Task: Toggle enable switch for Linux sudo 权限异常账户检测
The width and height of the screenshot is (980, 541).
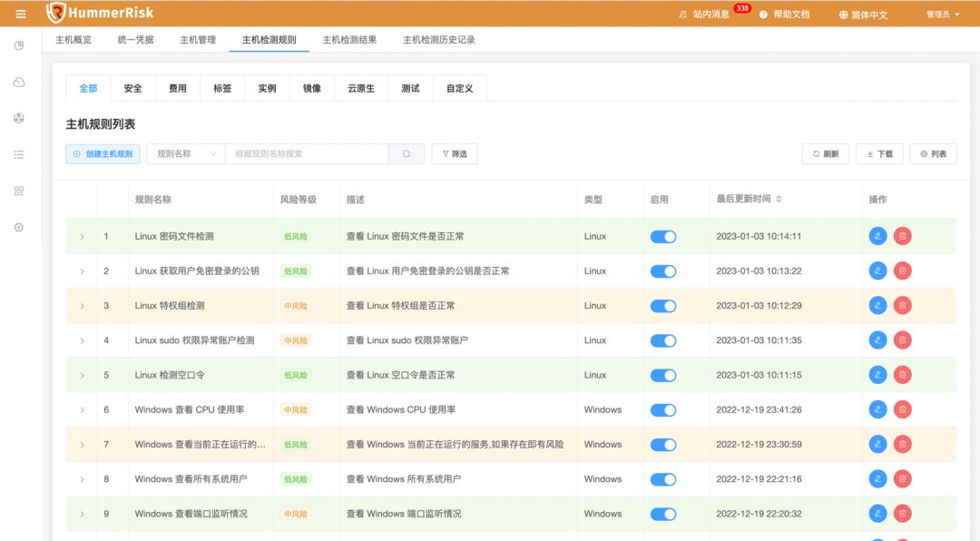Action: click(x=663, y=341)
